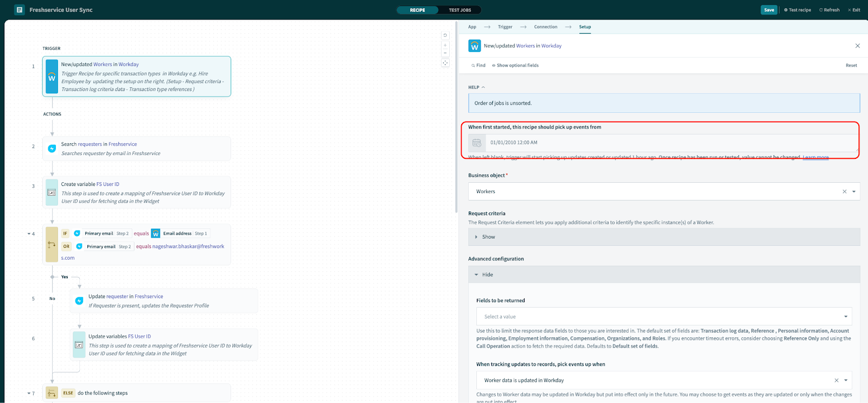Collapse step 7 with its arrow

click(x=29, y=393)
